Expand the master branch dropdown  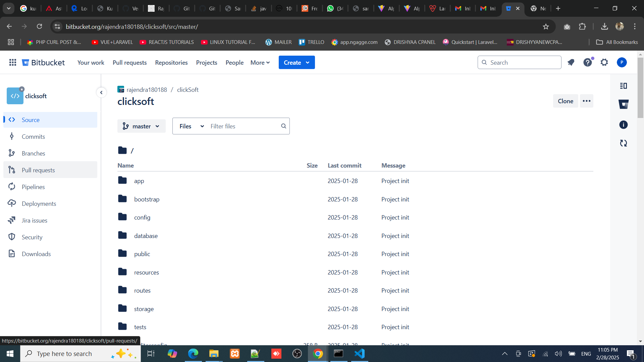[x=141, y=126]
